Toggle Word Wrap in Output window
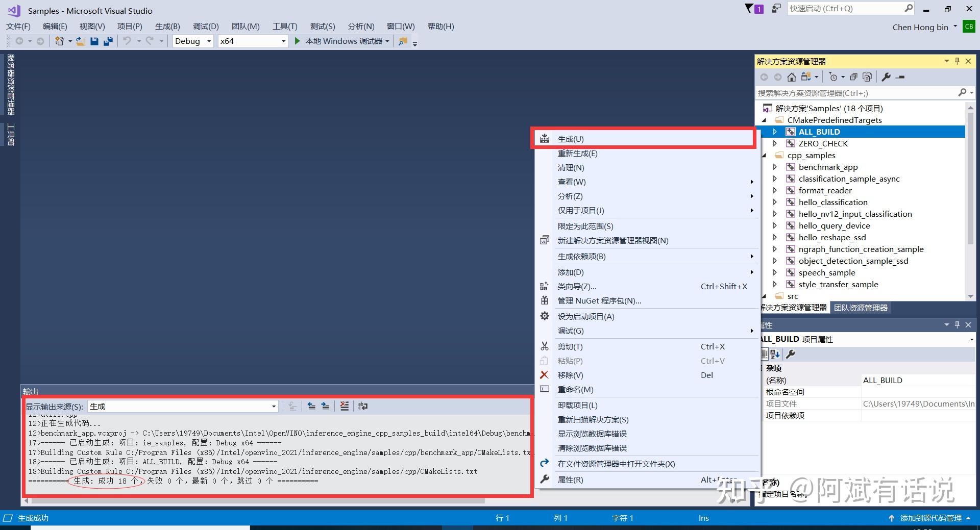The width and height of the screenshot is (980, 530). pyautogui.click(x=363, y=406)
